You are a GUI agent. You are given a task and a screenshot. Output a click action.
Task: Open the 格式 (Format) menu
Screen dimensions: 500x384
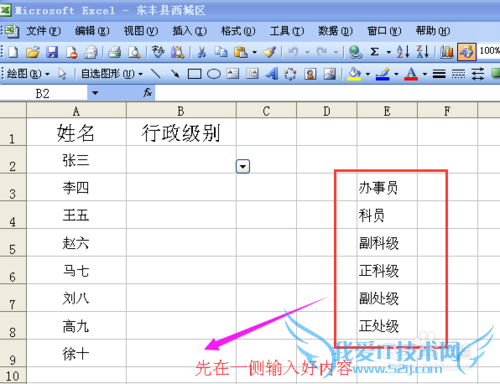pyautogui.click(x=238, y=31)
